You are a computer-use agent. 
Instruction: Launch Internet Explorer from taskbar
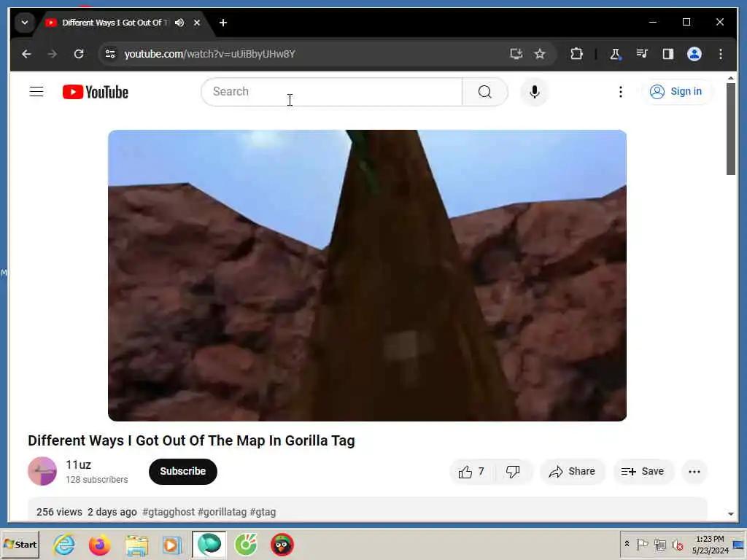pyautogui.click(x=64, y=544)
